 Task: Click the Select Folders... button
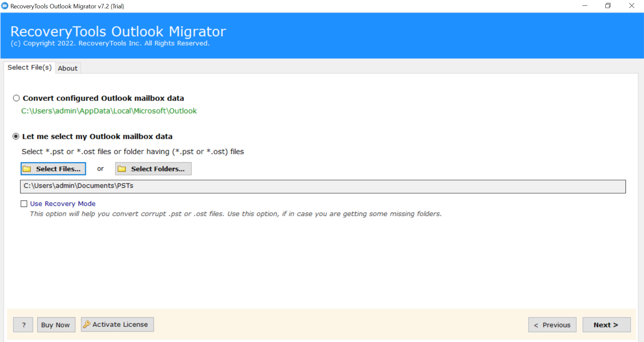point(153,169)
